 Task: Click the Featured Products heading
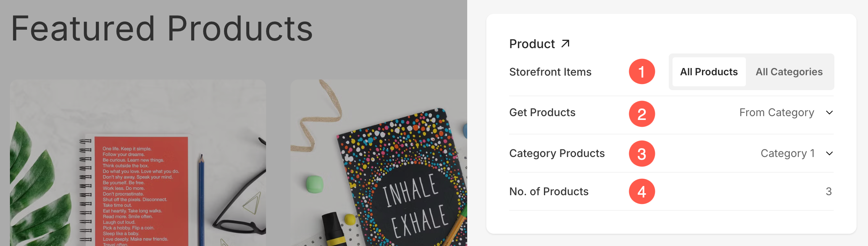(x=162, y=29)
